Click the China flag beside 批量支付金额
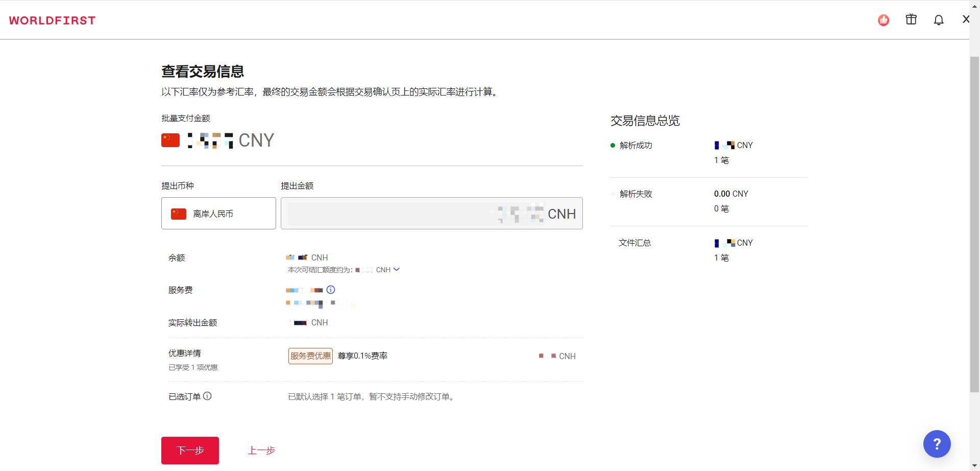The height and width of the screenshot is (471, 980). click(x=170, y=139)
